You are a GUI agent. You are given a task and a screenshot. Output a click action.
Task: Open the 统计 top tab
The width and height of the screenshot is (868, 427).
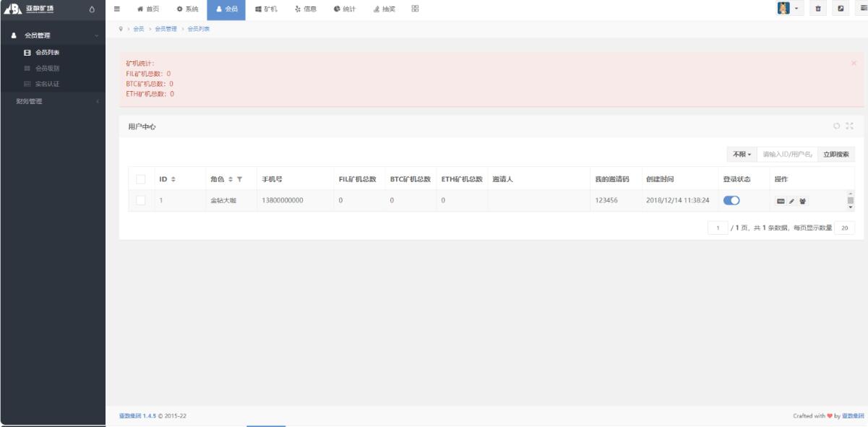[346, 9]
